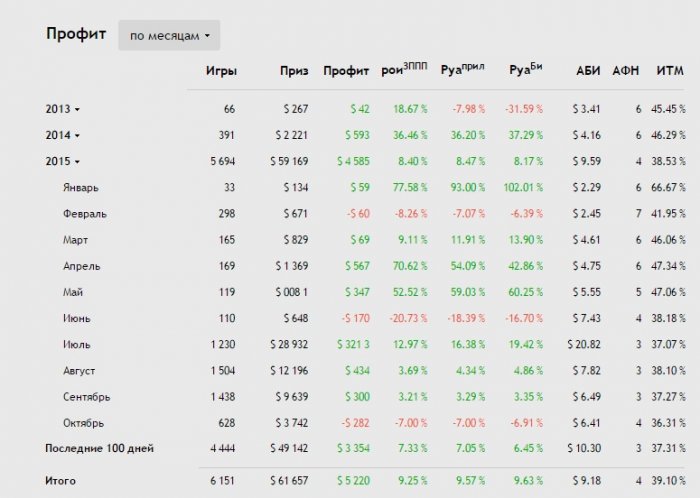Select the Февраль month row

coord(85,213)
